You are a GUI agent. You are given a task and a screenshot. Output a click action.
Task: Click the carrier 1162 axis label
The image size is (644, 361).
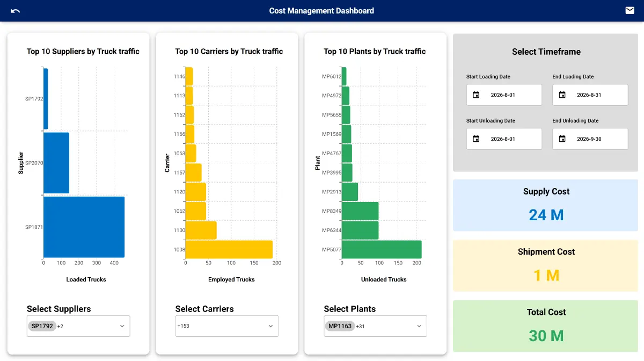coord(179,115)
